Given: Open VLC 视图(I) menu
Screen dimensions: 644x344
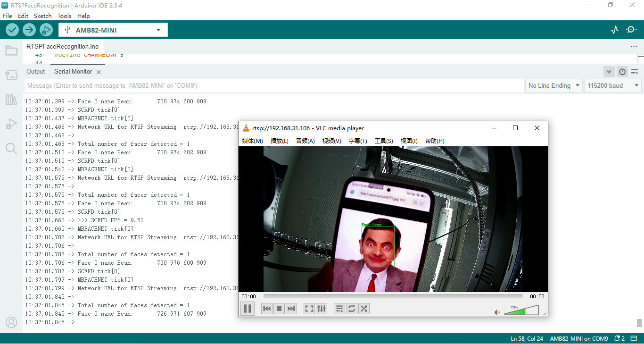Looking at the screenshot, I should (409, 141).
